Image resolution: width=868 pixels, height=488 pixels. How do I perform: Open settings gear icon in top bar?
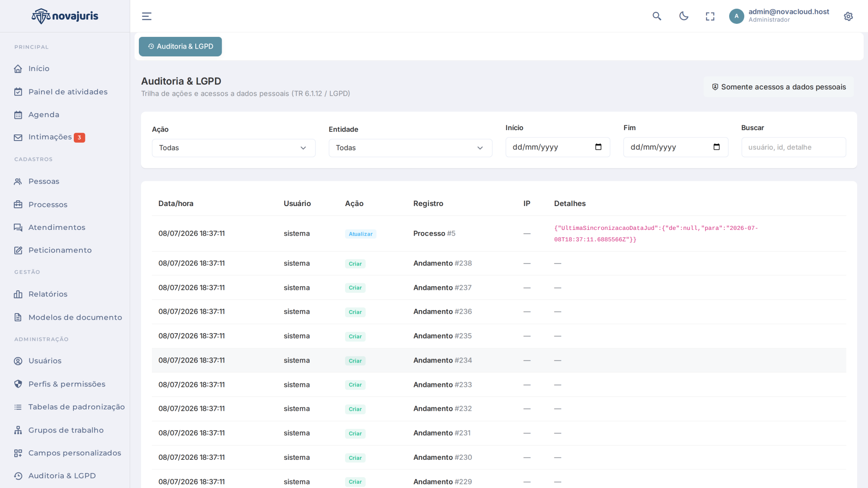click(848, 16)
